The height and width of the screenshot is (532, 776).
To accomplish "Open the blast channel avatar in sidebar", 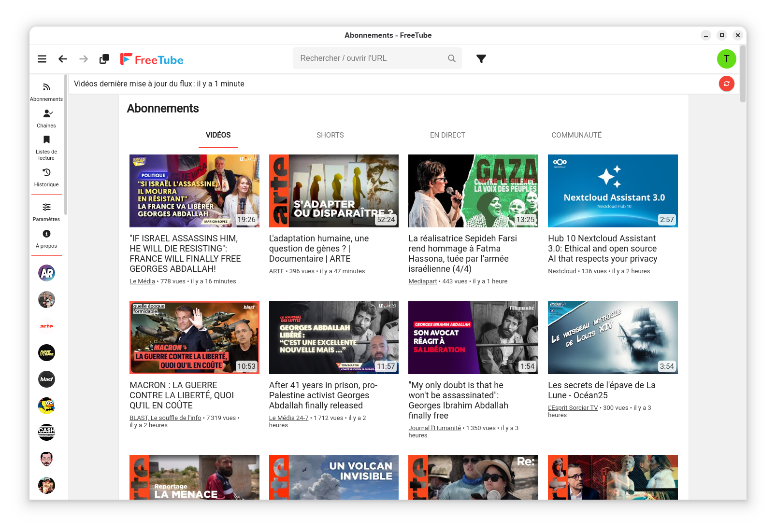I will [x=47, y=379].
